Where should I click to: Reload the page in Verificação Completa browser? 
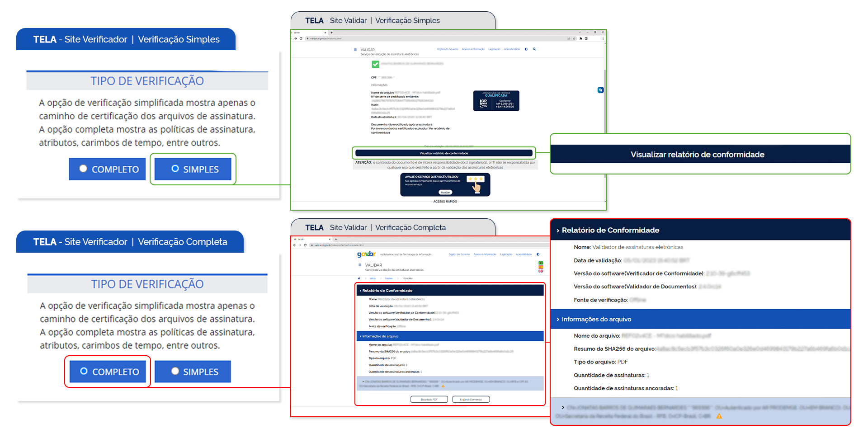coord(305,245)
